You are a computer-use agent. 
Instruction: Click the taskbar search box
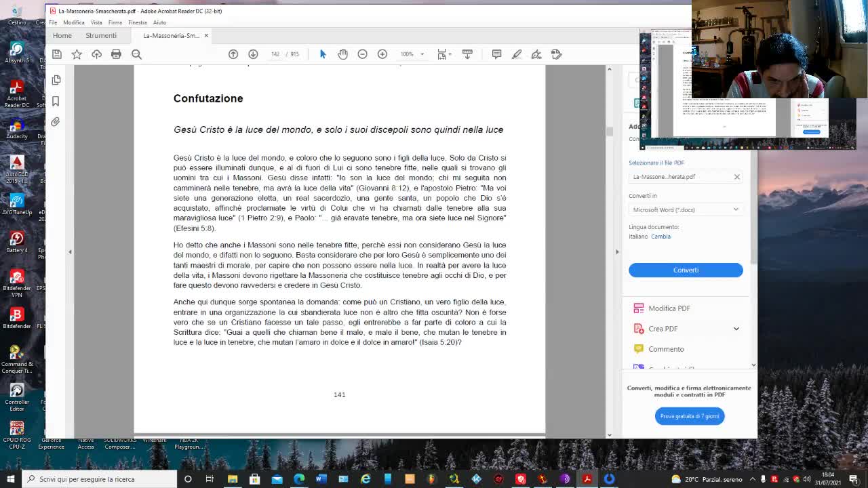pyautogui.click(x=99, y=479)
